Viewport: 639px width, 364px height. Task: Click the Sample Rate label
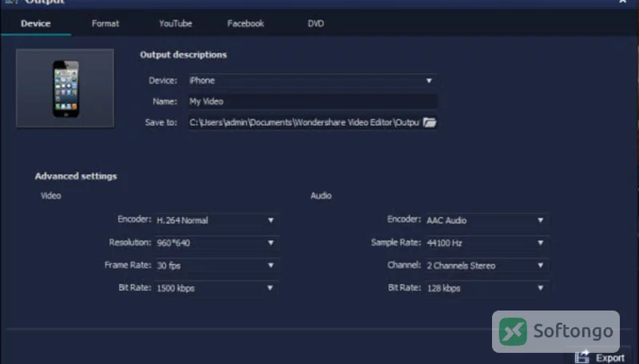395,243
